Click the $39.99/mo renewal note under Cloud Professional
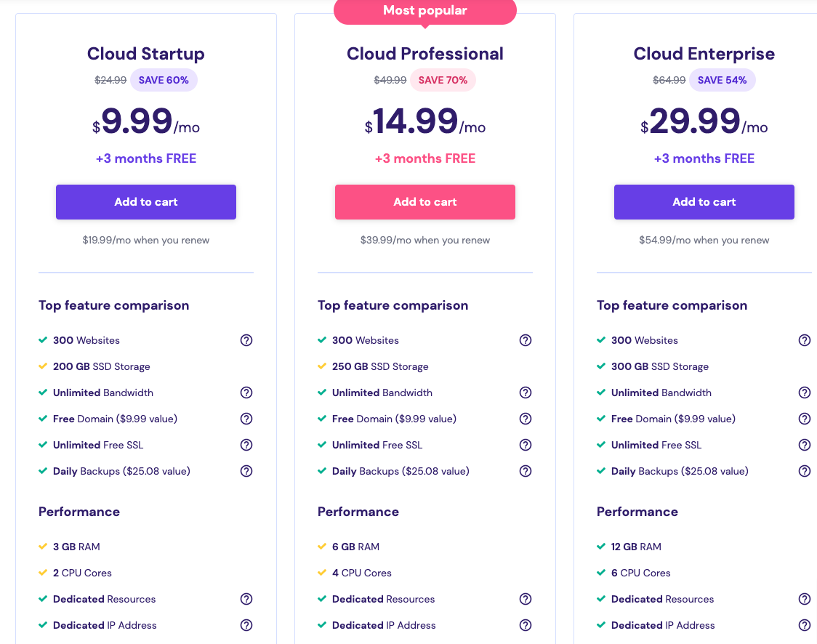This screenshot has height=644, width=817. 424,240
